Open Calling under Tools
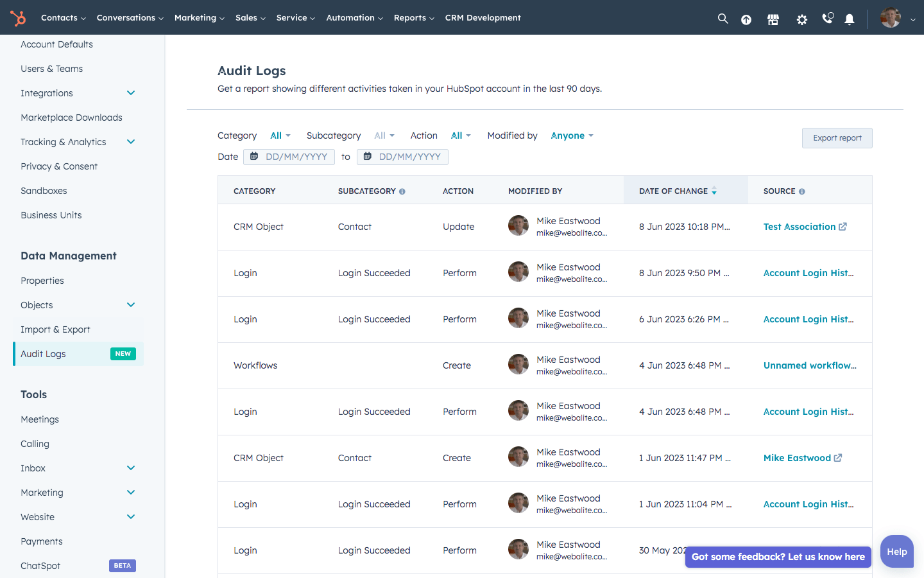The image size is (924, 578). 35,444
